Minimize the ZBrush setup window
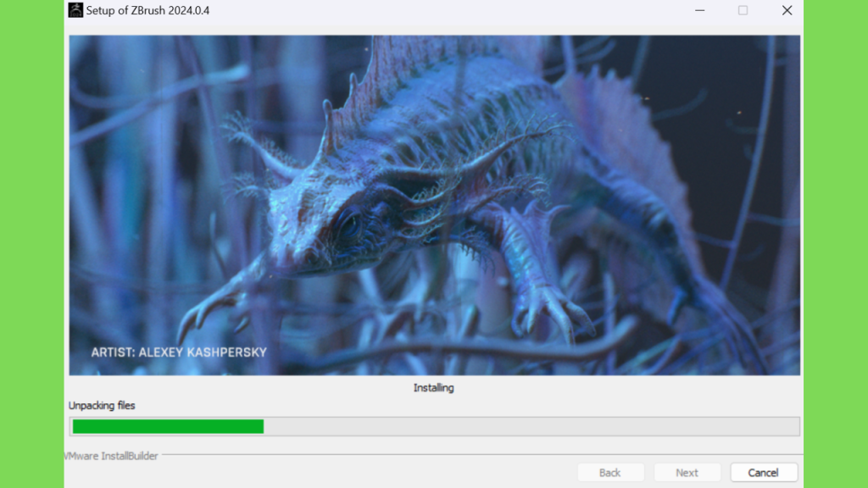868x488 pixels. coord(699,10)
